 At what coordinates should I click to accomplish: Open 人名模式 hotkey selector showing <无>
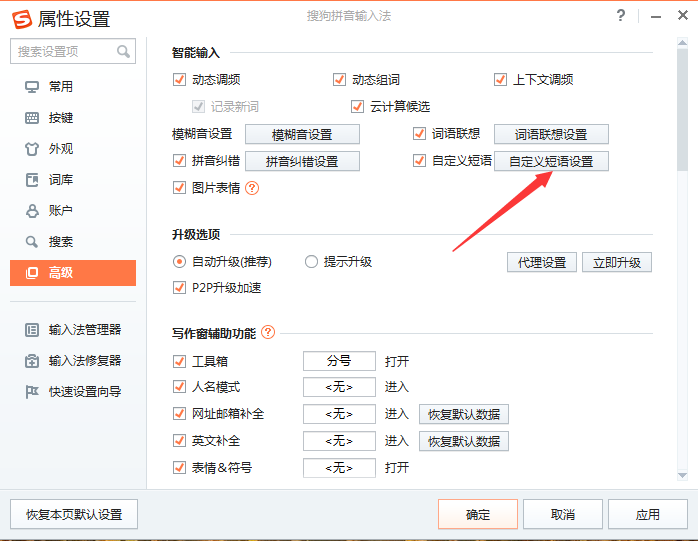(339, 387)
